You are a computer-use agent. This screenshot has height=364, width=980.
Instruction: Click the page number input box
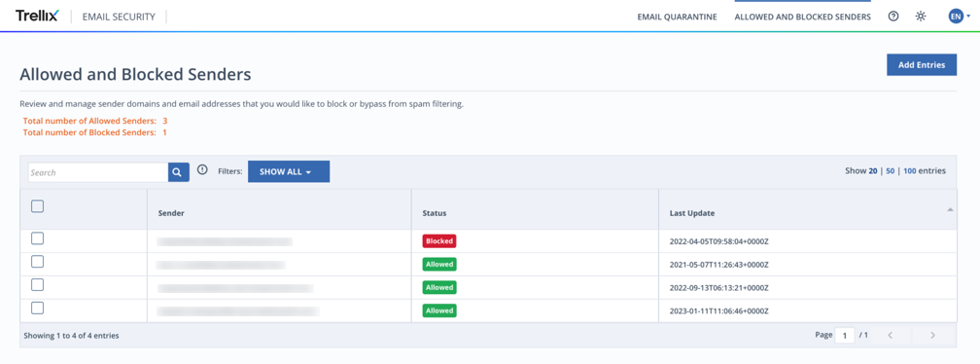tap(844, 335)
